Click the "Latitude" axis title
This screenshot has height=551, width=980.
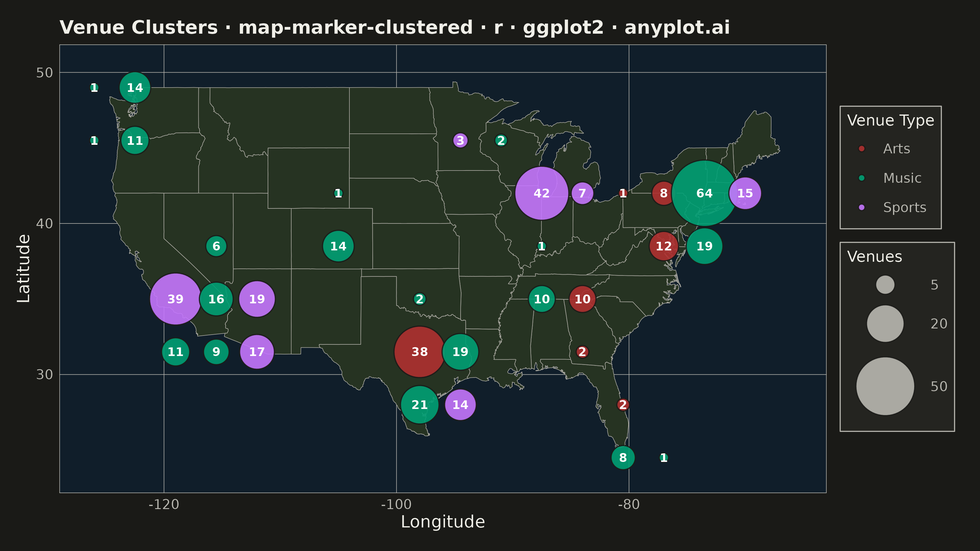[24, 268]
